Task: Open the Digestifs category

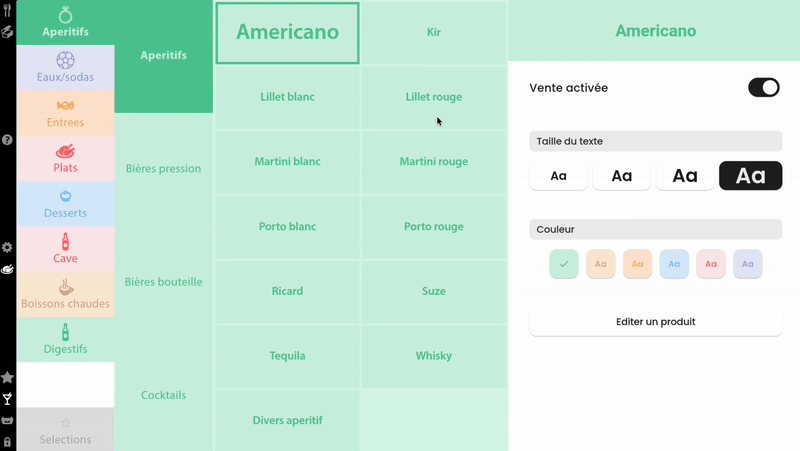Action: point(65,339)
